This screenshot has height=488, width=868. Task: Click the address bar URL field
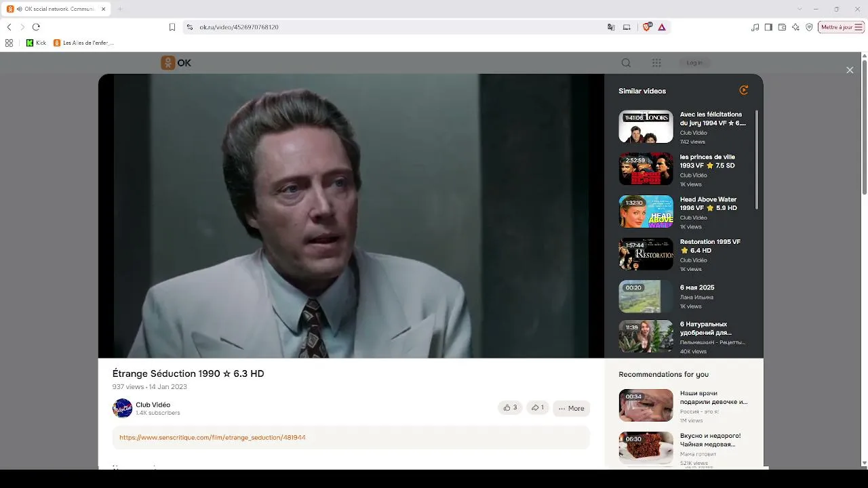tap(400, 27)
